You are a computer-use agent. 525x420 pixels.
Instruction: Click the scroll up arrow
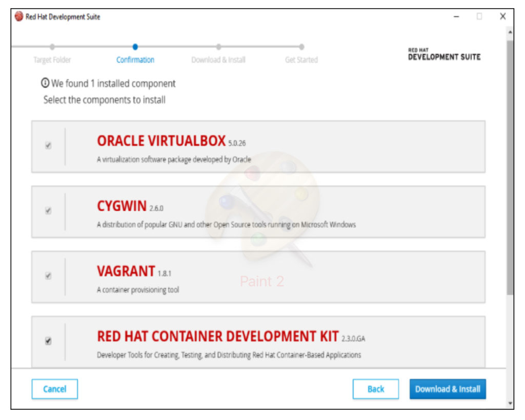(x=510, y=32)
